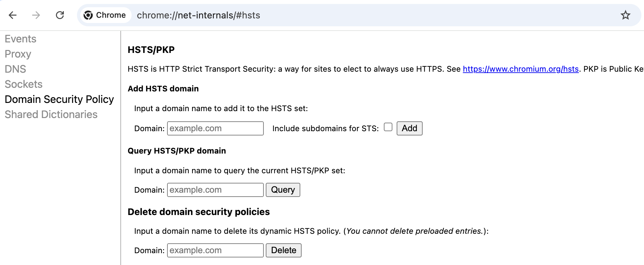644x265 pixels.
Task: Click the Add button for HSTS domain
Action: click(x=409, y=128)
